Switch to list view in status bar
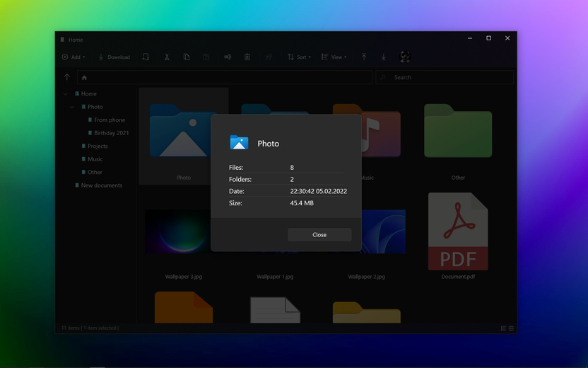The width and height of the screenshot is (588, 368). 504,328
